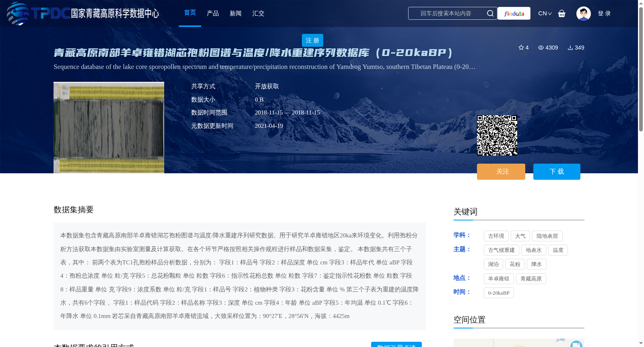Viewport: 644px width, 347px height.
Task: Click the 空间位置 heading
Action: [x=470, y=320]
